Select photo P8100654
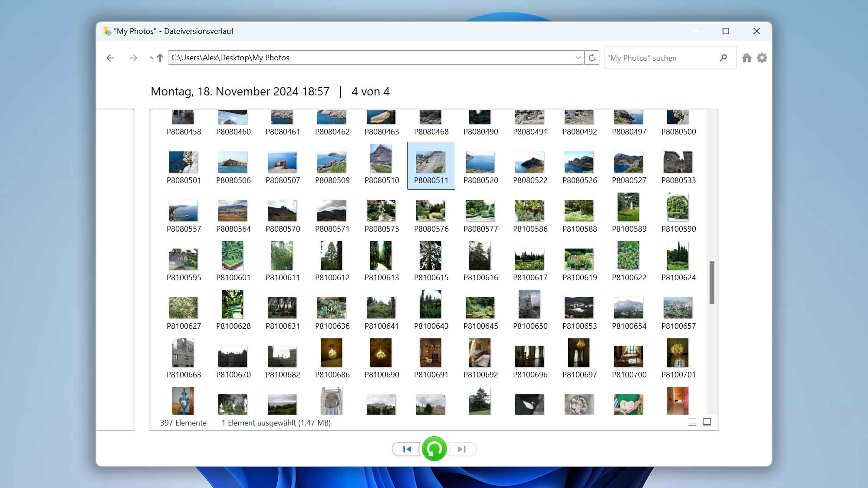The image size is (868, 488). tap(629, 311)
